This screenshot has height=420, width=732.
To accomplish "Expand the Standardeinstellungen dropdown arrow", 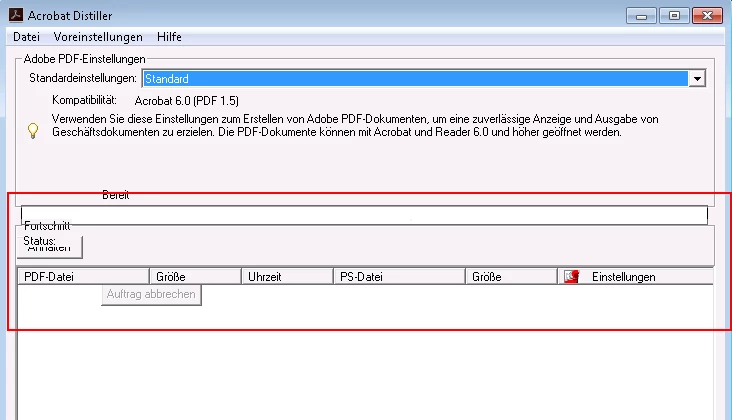I will coord(697,78).
